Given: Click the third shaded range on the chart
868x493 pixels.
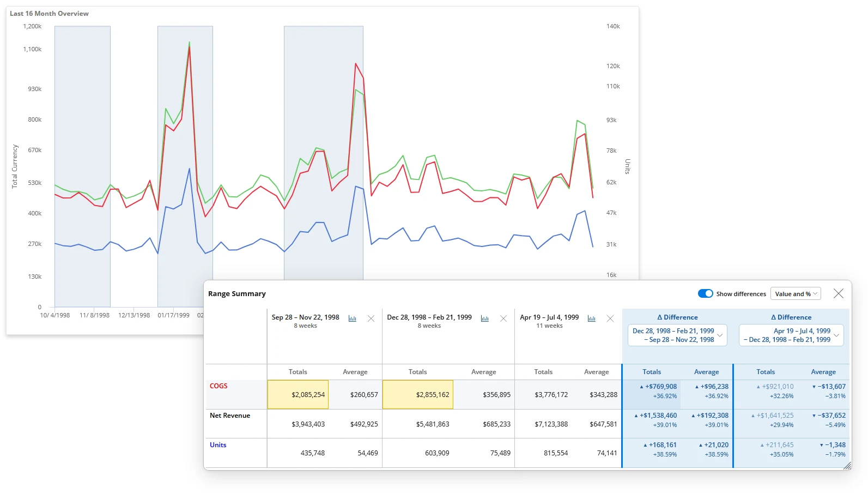Looking at the screenshot, I should coord(324,153).
